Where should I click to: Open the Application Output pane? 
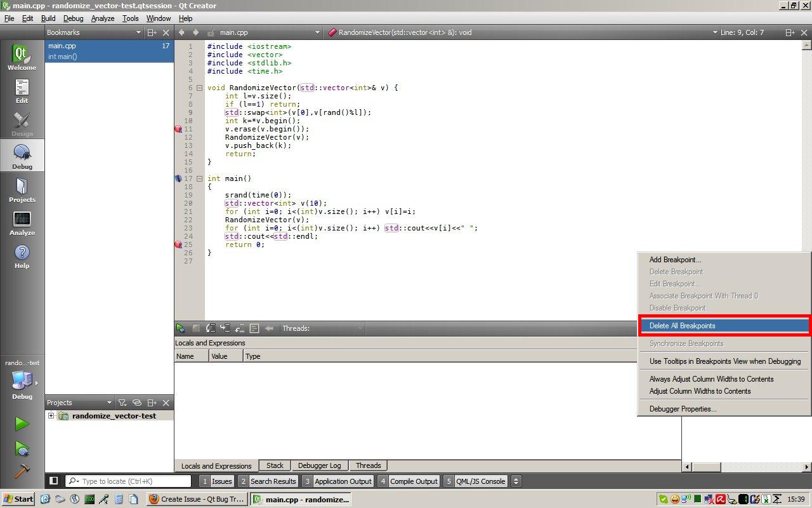point(337,481)
